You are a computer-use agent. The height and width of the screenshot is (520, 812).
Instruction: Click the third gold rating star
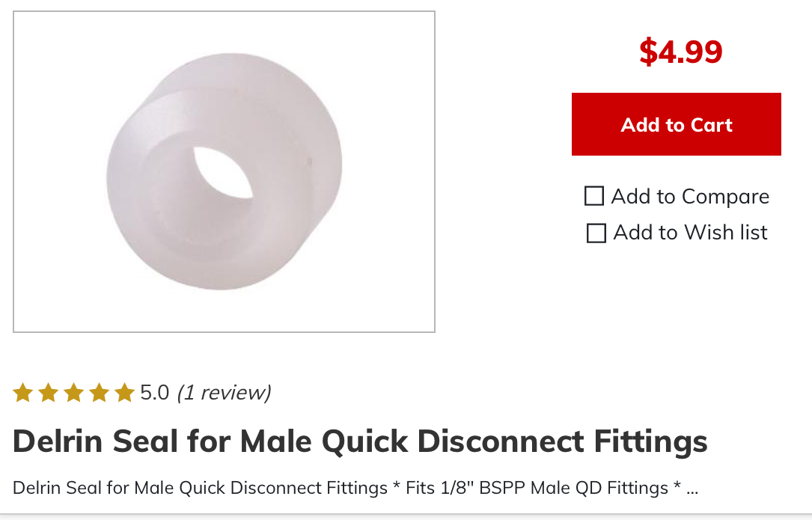73,393
